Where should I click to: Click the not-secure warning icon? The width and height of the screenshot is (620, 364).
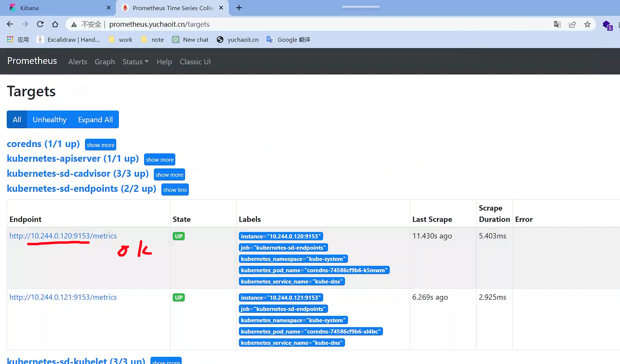coord(74,24)
